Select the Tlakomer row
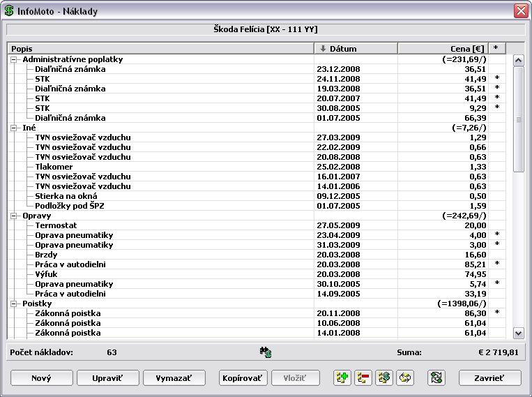This screenshot has width=532, height=397. (257, 167)
